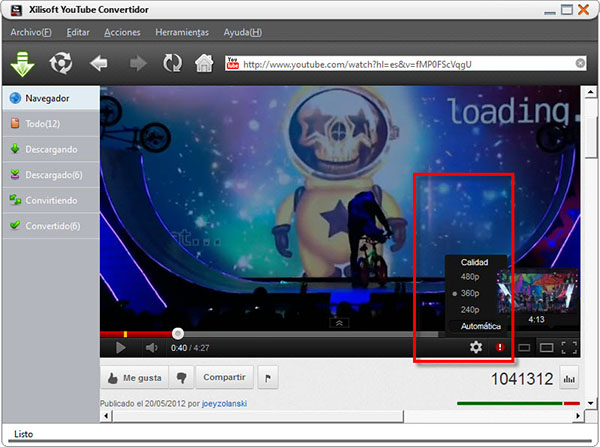Viewport: 600px width, 447px height.
Task: Select Descargando in the sidebar
Action: point(51,149)
